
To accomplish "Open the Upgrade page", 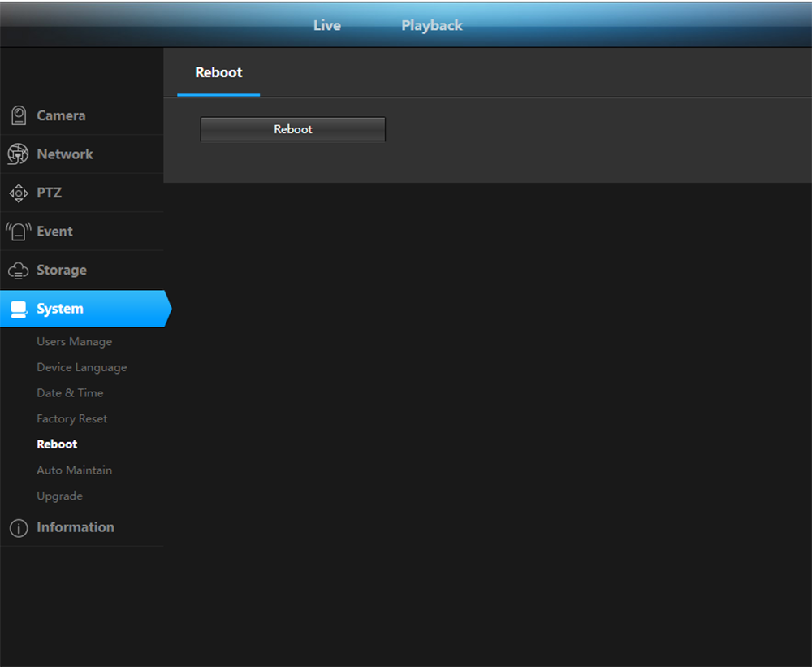I will [x=59, y=496].
